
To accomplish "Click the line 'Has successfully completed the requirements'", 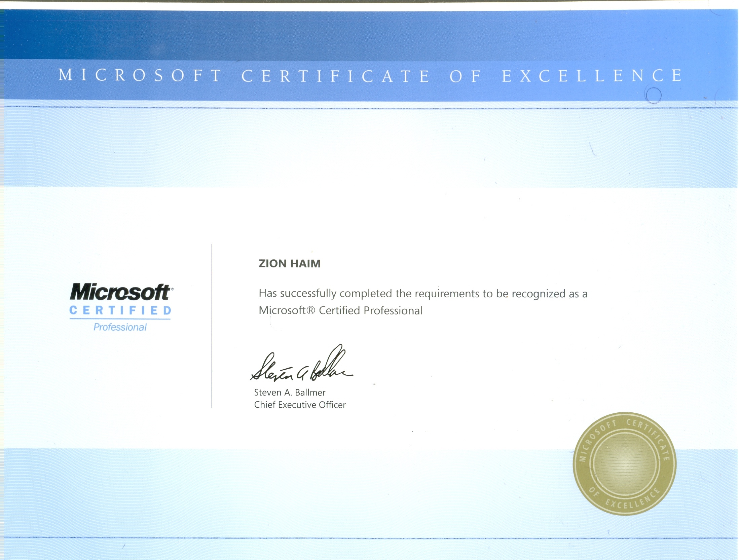I will pos(423,294).
